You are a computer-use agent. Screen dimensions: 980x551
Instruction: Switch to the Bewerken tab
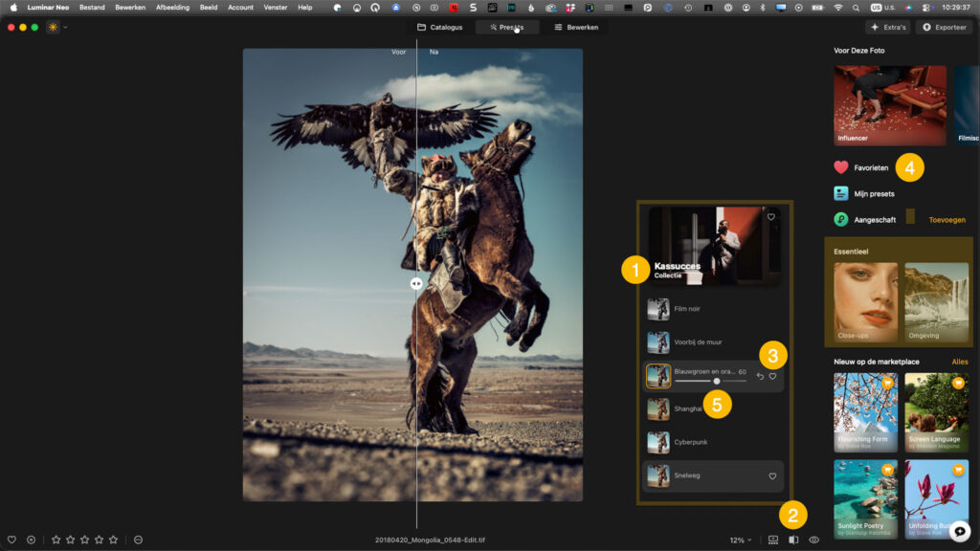tap(576, 28)
